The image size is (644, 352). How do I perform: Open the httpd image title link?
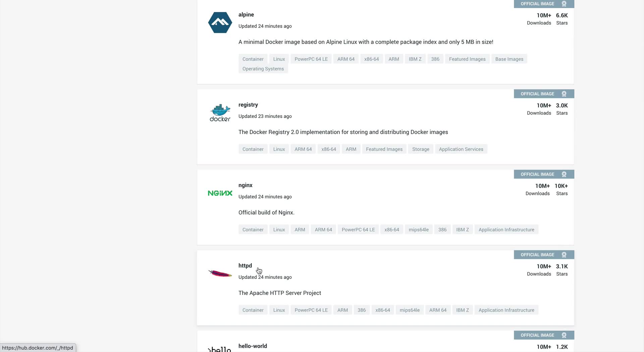coord(245,266)
